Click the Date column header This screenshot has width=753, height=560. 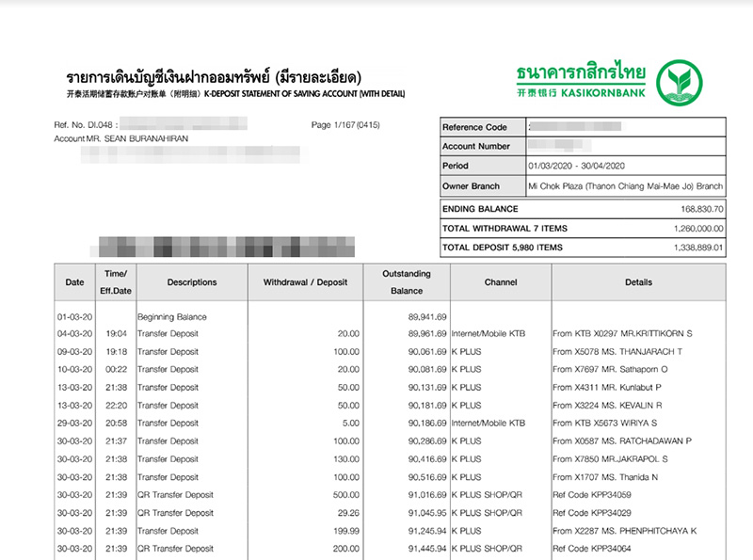click(74, 282)
